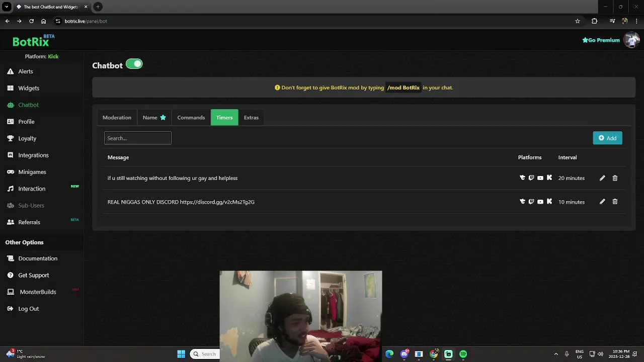Screen dimensions: 644x362
Task: Click the Trovo icon on the 10 minutes timer
Action: click(x=522, y=202)
